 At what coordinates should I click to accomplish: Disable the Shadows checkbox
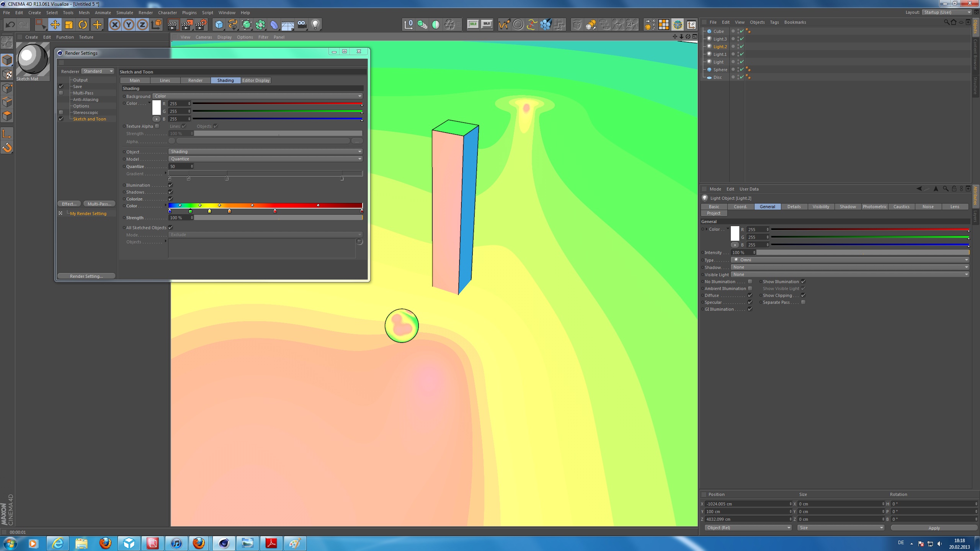tap(171, 192)
